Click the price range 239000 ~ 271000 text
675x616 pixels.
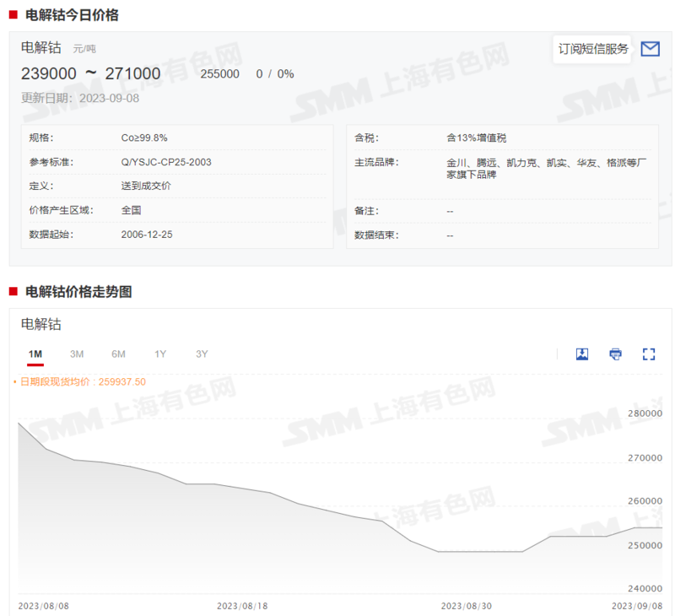(x=90, y=73)
